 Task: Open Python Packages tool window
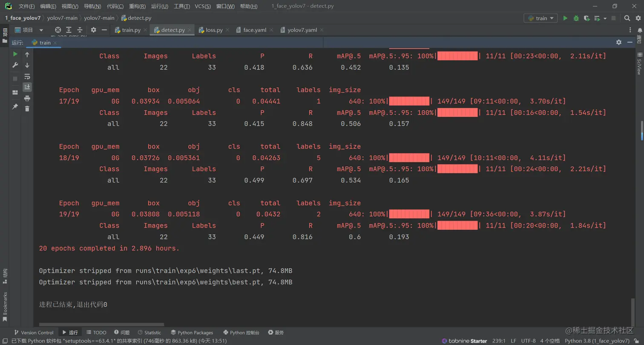pyautogui.click(x=192, y=332)
